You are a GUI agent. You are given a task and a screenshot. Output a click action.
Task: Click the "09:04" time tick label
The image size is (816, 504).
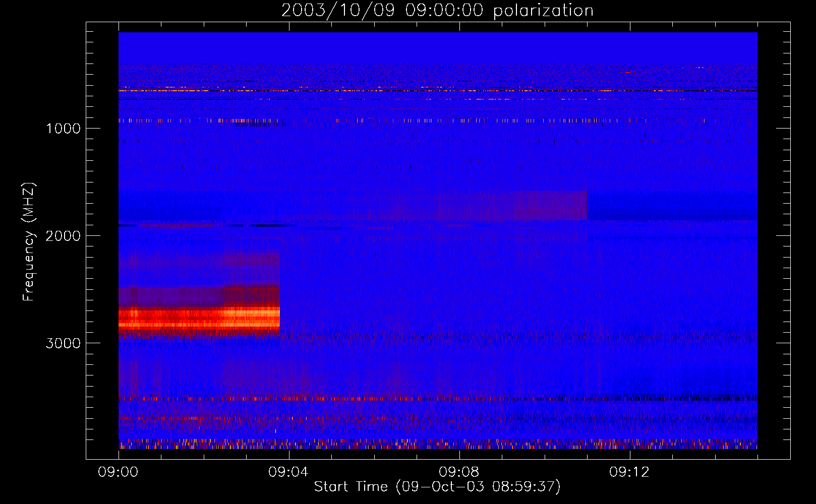pyautogui.click(x=288, y=472)
